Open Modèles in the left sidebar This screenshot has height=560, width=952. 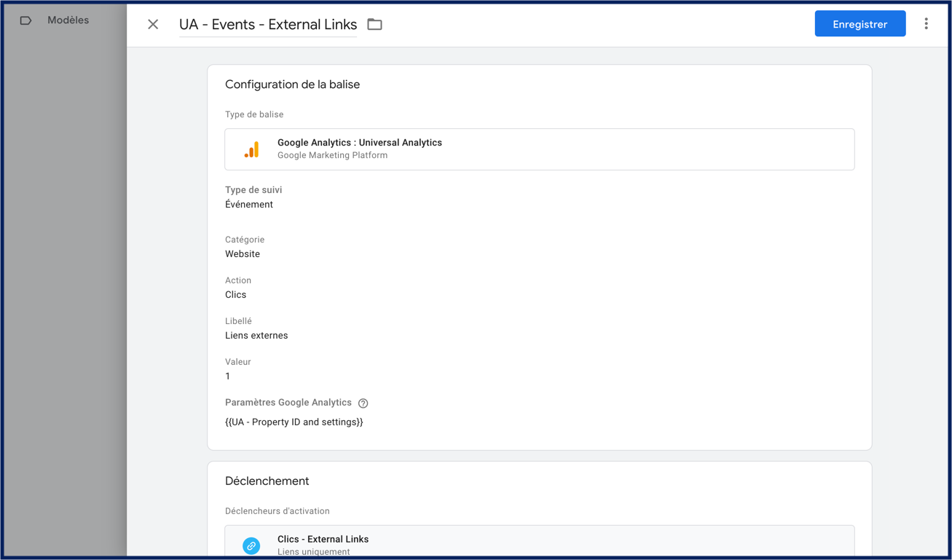coord(68,20)
